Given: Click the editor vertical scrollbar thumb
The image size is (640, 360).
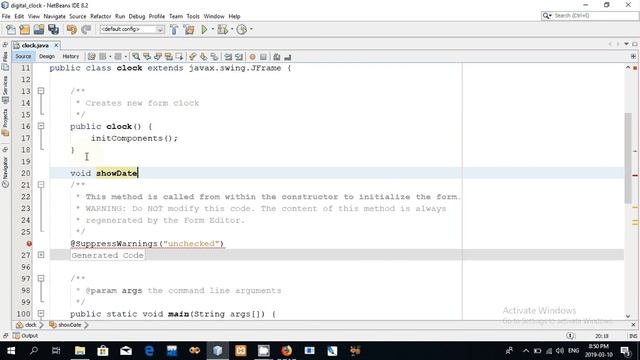Looking at the screenshot, I should coord(628,158).
